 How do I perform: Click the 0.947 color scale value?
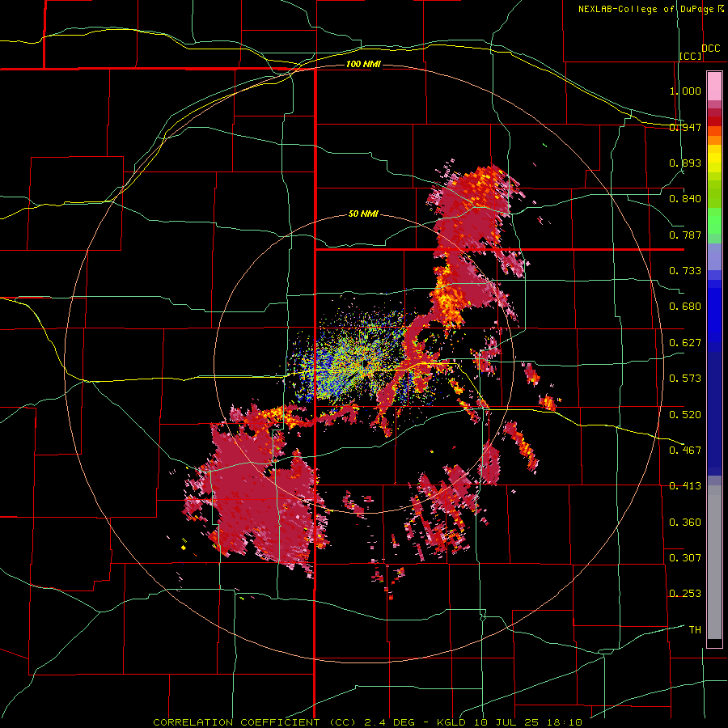click(x=685, y=127)
